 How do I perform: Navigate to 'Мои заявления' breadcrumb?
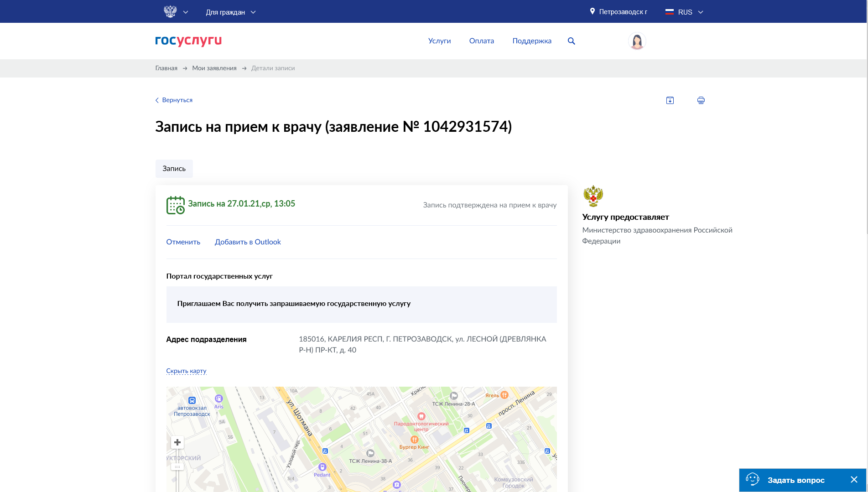click(x=214, y=68)
